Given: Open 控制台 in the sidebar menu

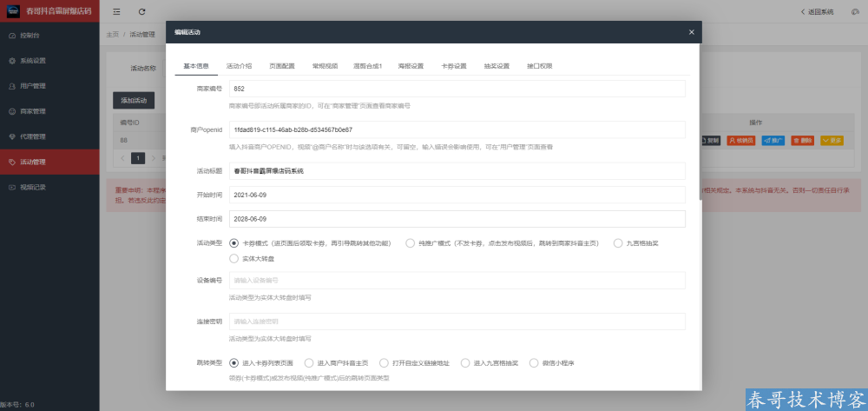Looking at the screenshot, I should point(49,36).
